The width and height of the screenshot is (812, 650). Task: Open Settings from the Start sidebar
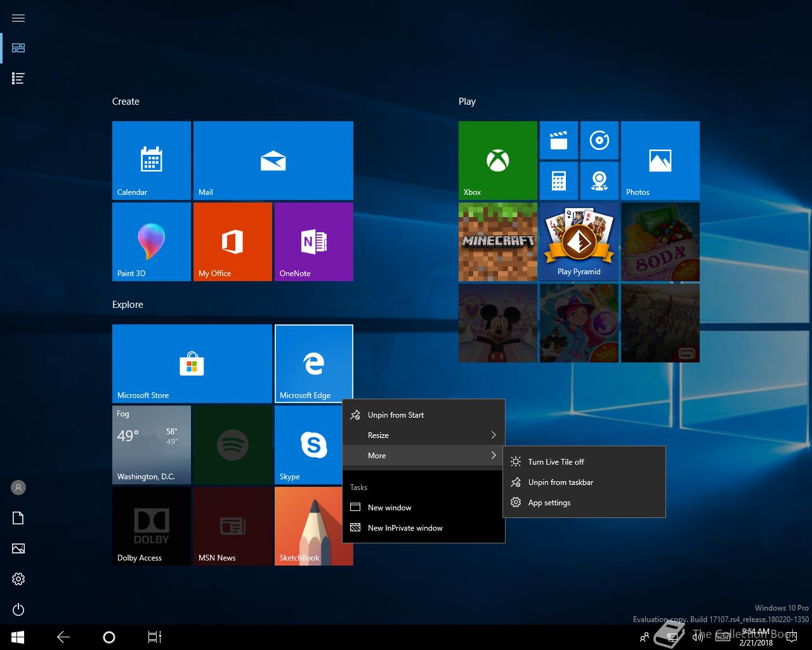point(18,579)
